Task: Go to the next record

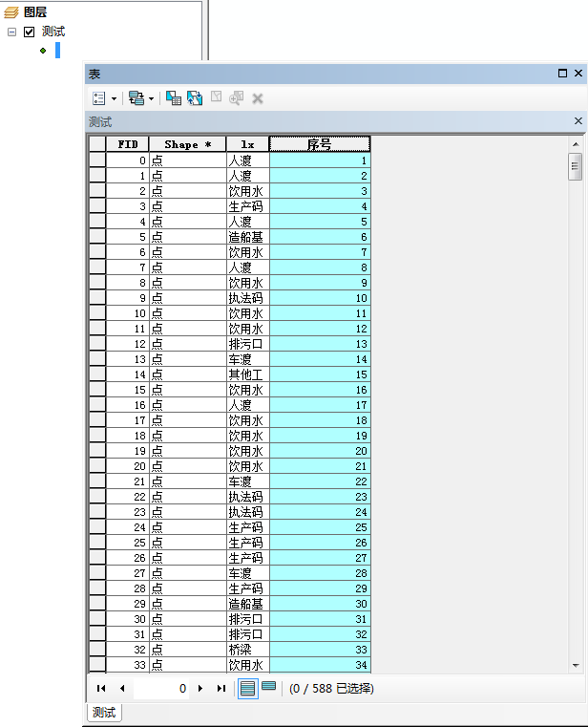Action: [200, 689]
